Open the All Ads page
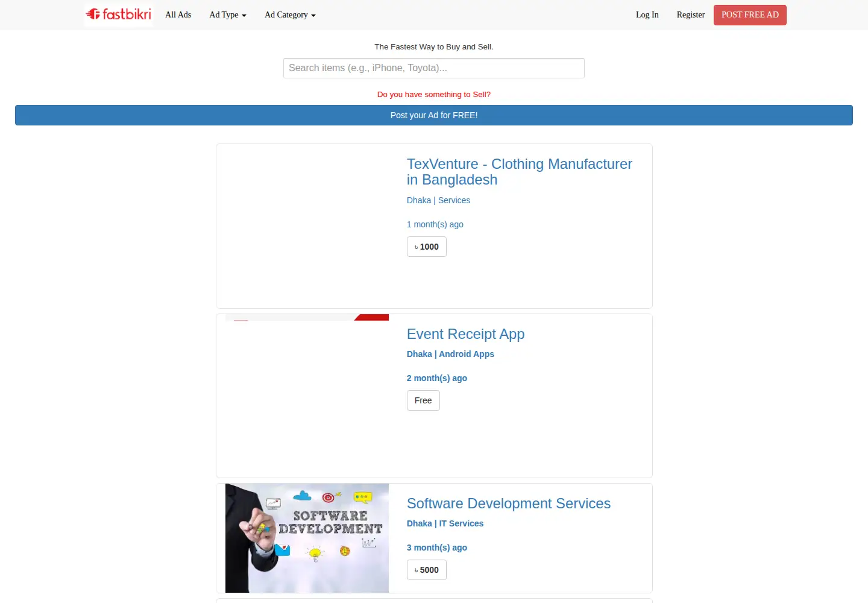868x603 pixels. pyautogui.click(x=178, y=14)
